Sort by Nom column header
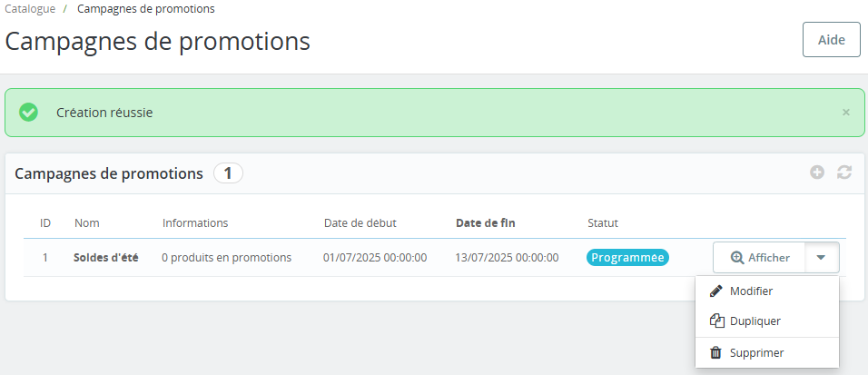This screenshot has height=375, width=868. pyautogui.click(x=87, y=223)
